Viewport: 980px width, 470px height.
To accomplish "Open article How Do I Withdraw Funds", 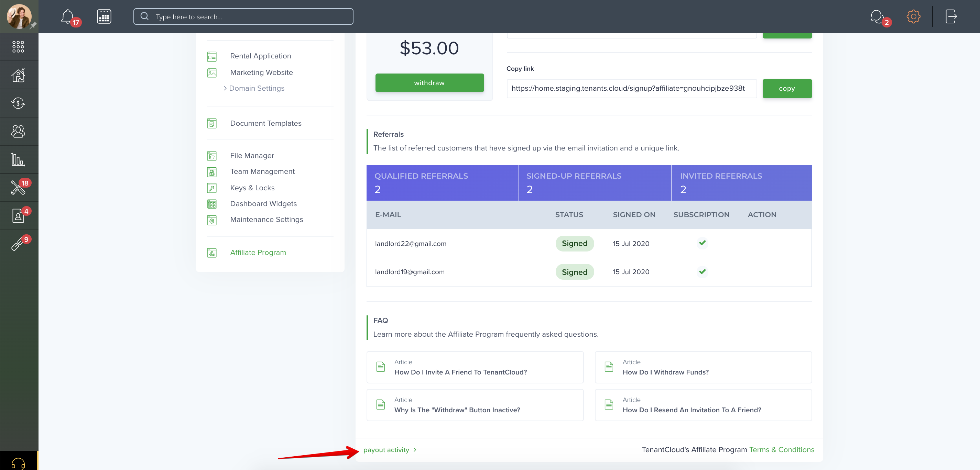I will click(x=703, y=367).
